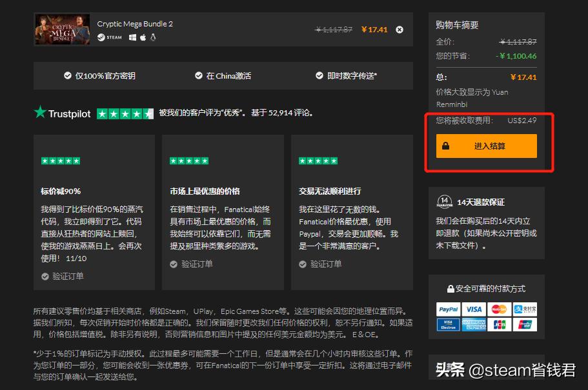Image resolution: width=588 pixels, height=390 pixels.
Task: Select the MasterCard payment icon
Action: coord(499,309)
